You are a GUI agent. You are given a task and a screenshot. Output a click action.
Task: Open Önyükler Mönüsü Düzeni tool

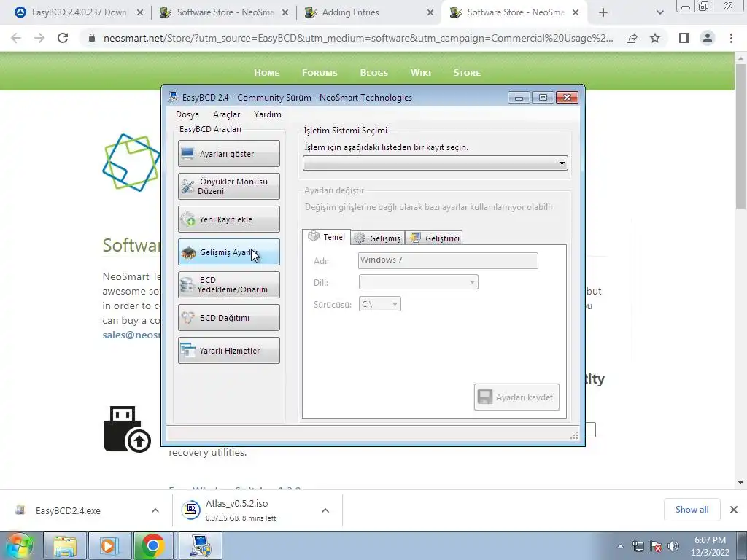228,186
